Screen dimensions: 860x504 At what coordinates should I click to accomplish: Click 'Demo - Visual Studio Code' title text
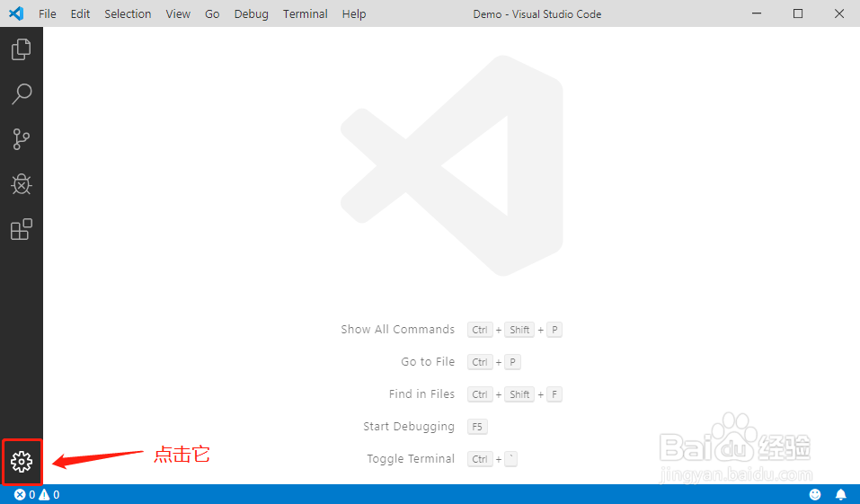537,14
